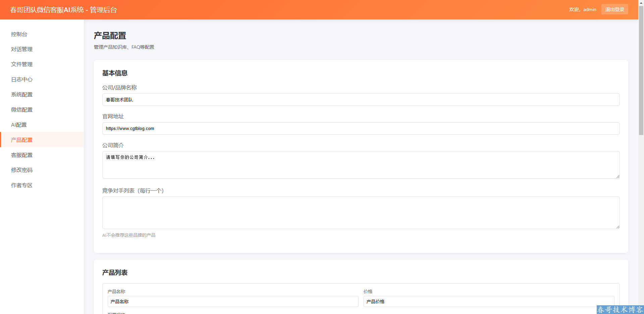Click into the 公司简介 textarea
Screen dimensions: 644x314
(x=361, y=165)
